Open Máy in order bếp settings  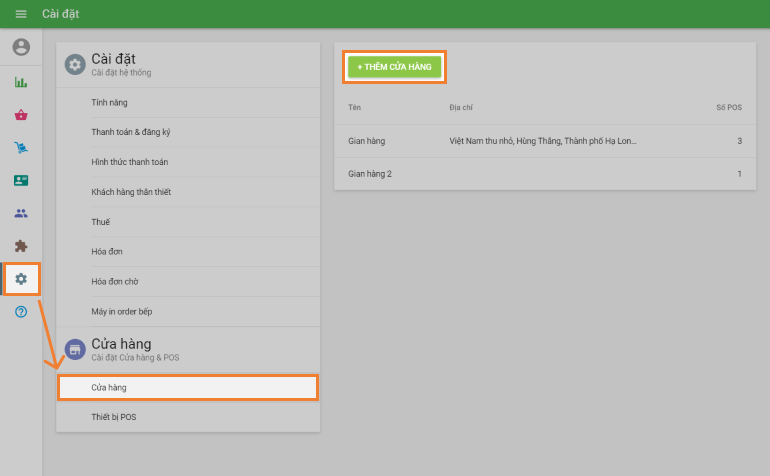tap(122, 312)
